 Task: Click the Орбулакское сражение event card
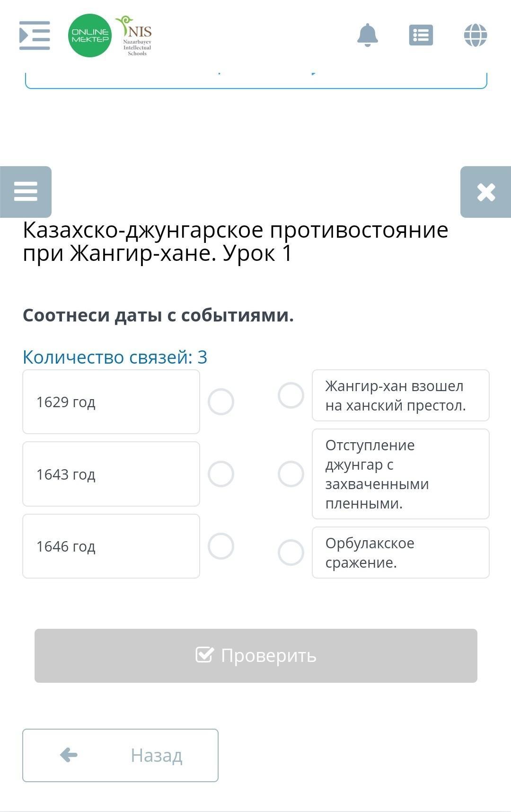click(400, 553)
